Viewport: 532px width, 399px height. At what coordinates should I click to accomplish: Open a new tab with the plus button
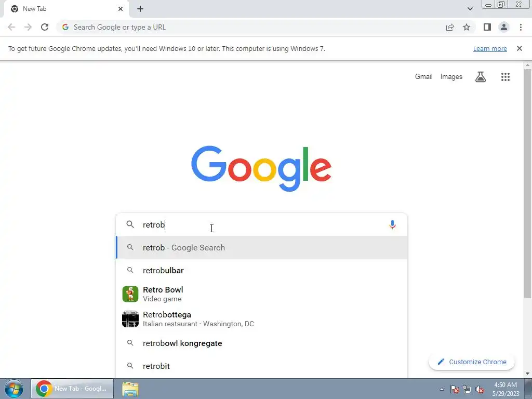click(140, 9)
